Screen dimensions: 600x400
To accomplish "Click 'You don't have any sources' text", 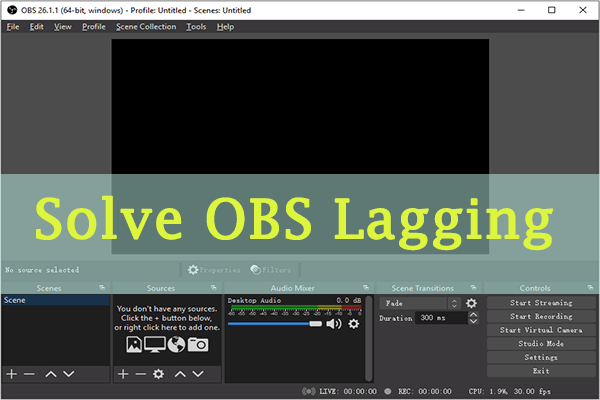I will tap(167, 309).
